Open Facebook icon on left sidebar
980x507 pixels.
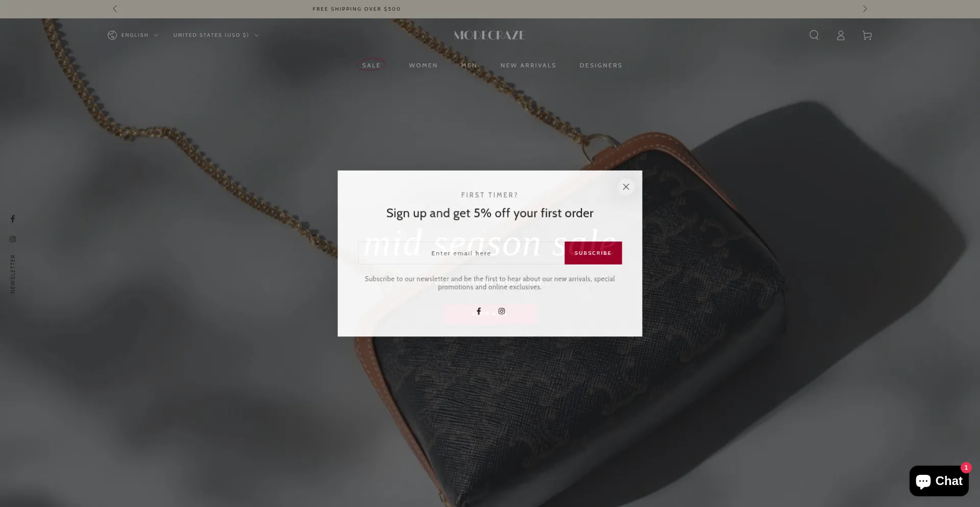point(13,219)
